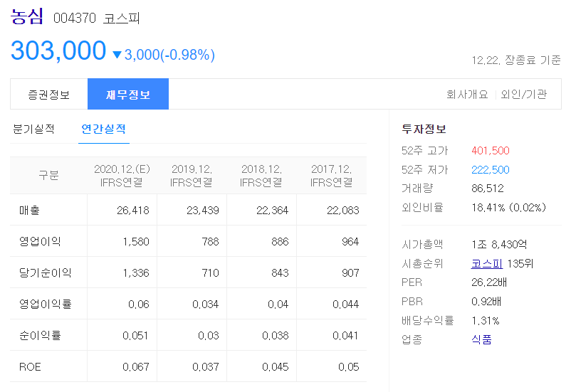This screenshot has height=392, width=571.
Task: Open the 외인/기관 link
Action: (524, 95)
